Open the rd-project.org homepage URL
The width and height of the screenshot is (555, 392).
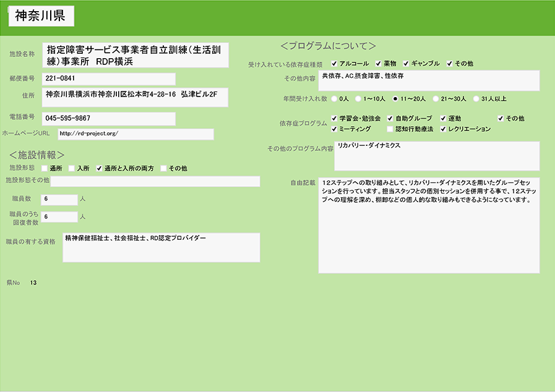(88, 134)
